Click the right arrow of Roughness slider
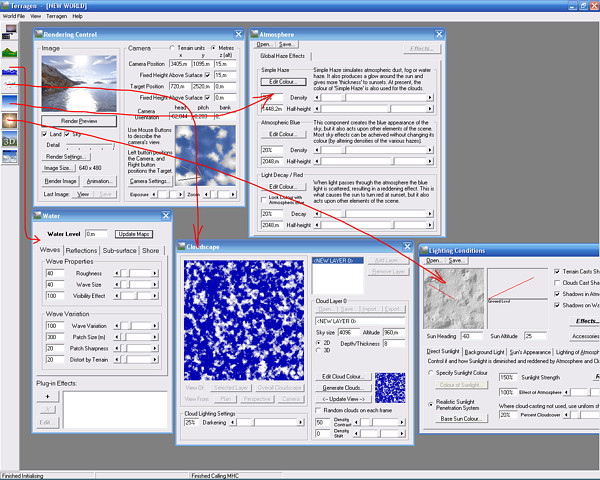 tap(155, 273)
